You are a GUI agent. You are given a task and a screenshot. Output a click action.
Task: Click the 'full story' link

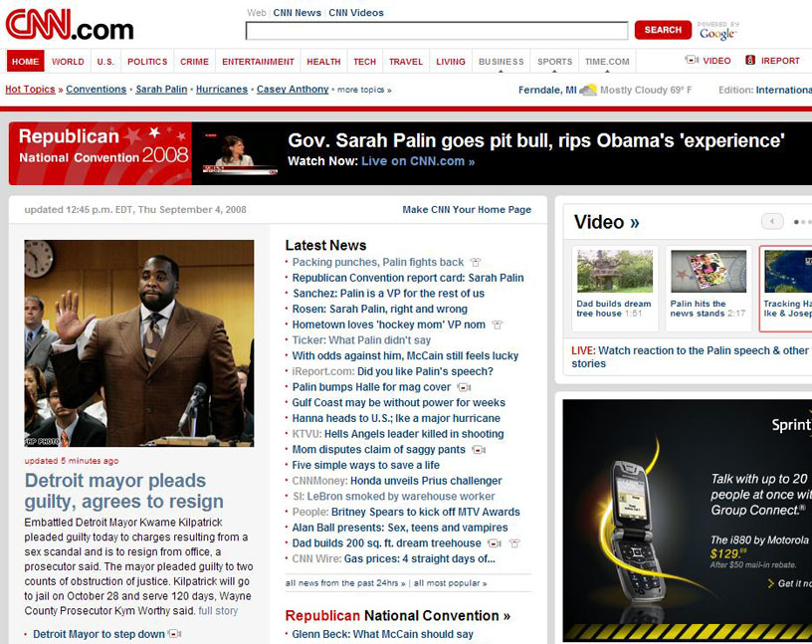(x=218, y=611)
